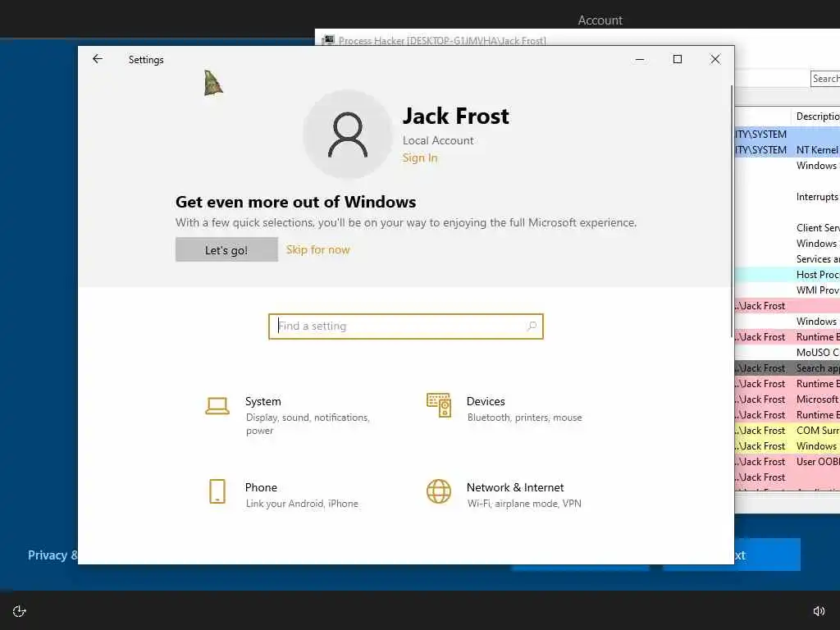Go back with the Settings back arrow

tap(98, 59)
